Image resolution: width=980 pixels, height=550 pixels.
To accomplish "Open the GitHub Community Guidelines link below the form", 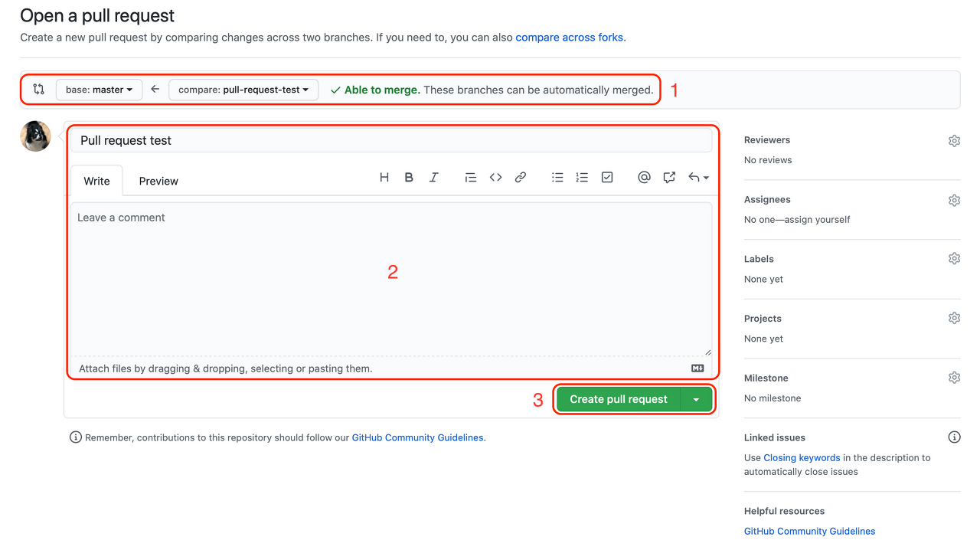I will pyautogui.click(x=417, y=437).
